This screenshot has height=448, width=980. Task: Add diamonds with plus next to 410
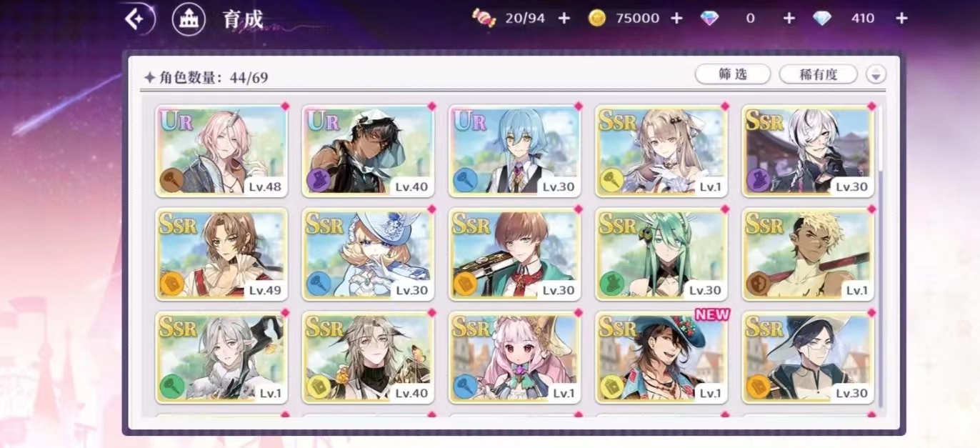901,18
